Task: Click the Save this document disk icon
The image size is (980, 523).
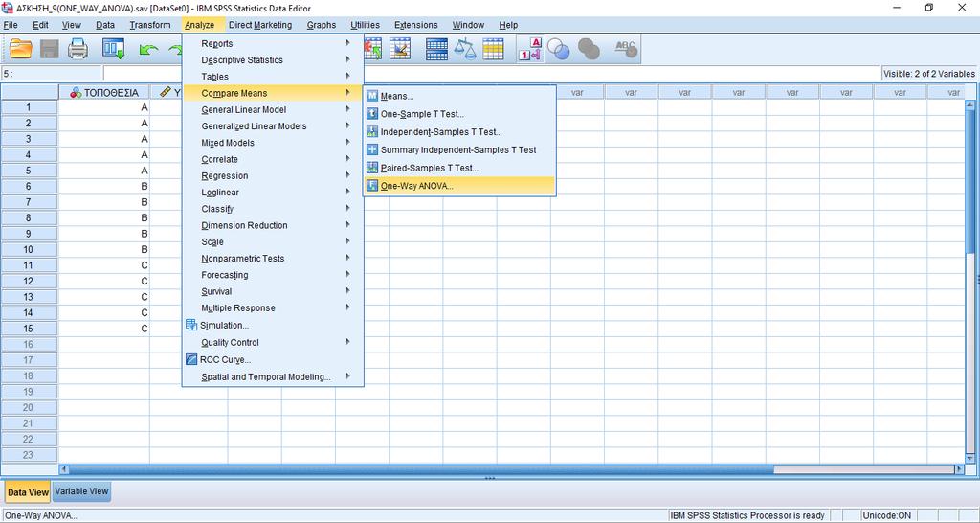Action: (x=50, y=49)
